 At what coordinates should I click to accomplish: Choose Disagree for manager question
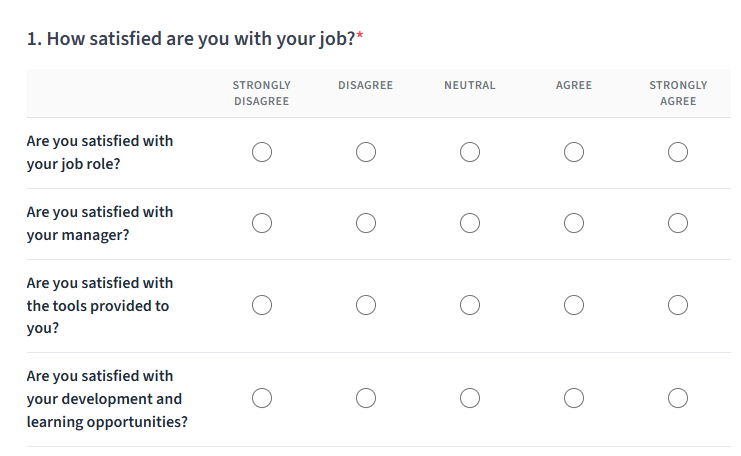(366, 223)
